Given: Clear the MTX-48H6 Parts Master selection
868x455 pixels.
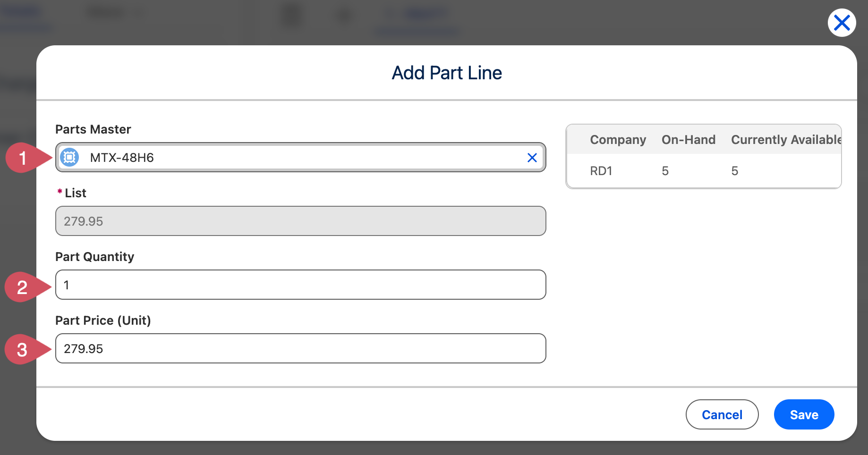Looking at the screenshot, I should point(532,158).
